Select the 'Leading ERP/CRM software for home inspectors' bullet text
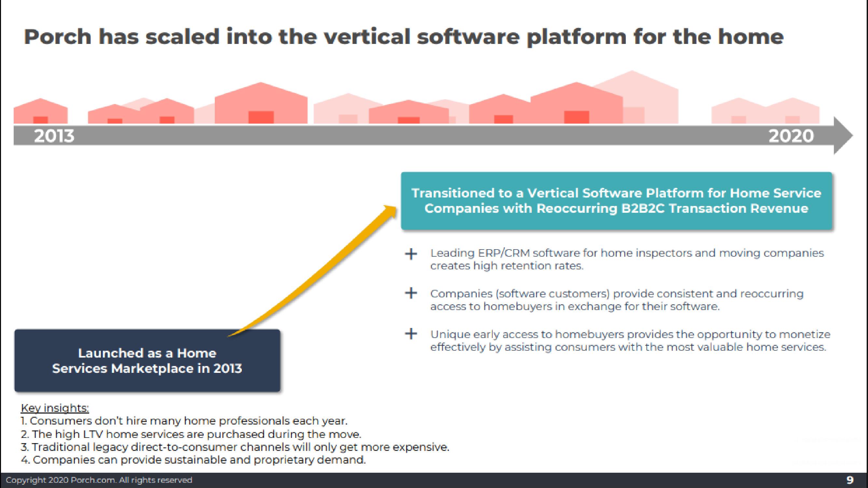The width and height of the screenshot is (868, 488). click(627, 259)
